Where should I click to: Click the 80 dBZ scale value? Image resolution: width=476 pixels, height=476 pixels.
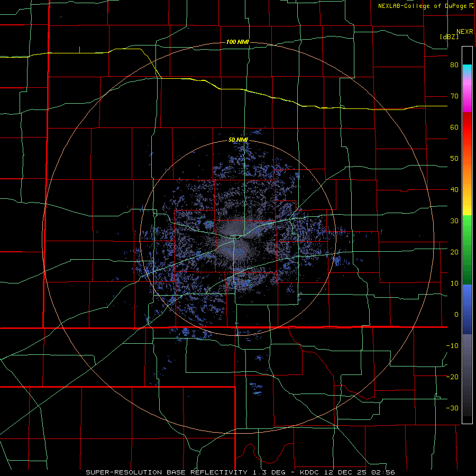click(454, 65)
